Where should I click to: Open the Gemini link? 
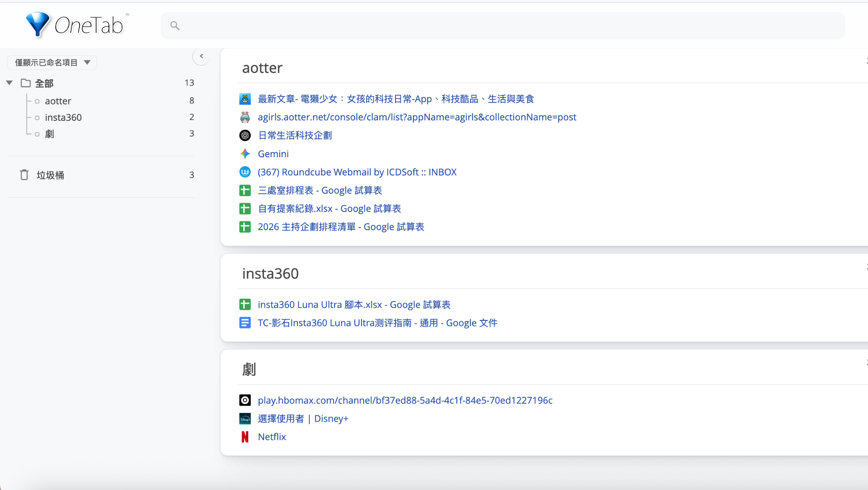click(x=273, y=154)
